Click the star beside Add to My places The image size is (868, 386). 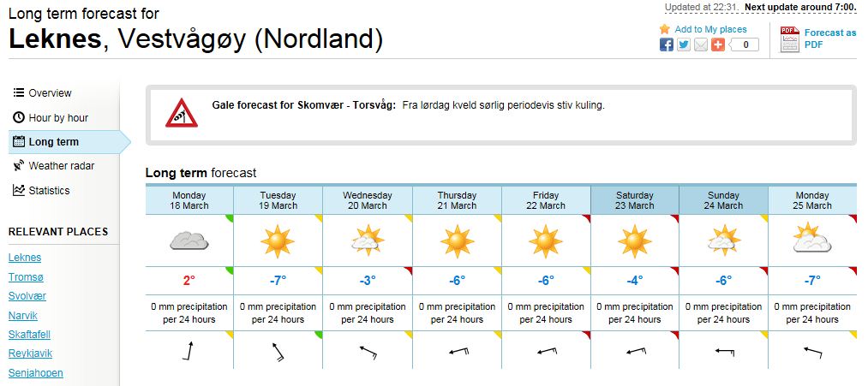click(x=665, y=29)
